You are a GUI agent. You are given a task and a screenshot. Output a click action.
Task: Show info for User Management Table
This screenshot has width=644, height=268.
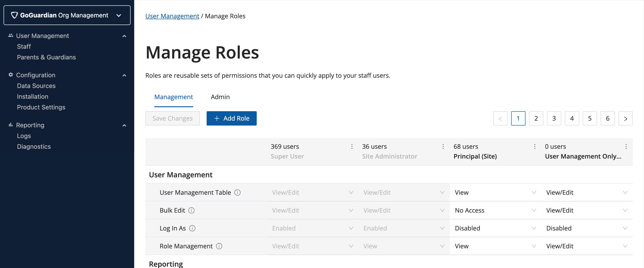point(237,193)
